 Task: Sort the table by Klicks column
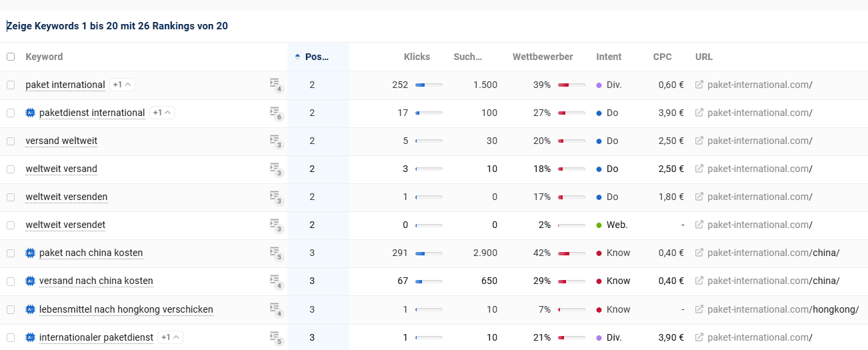[x=417, y=57]
